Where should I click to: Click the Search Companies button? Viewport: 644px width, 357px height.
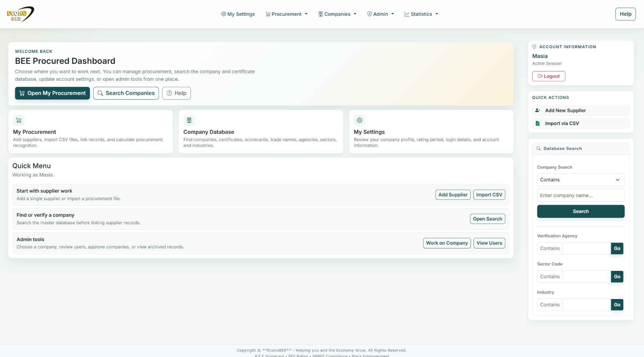click(126, 93)
